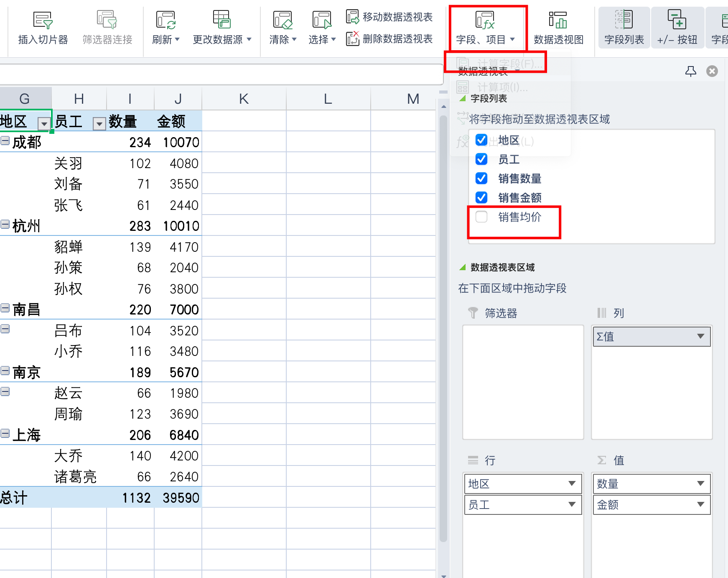Viewport: 728px width, 578px height.
Task: Enable the 销售均价 field checkbox
Action: tap(481, 217)
